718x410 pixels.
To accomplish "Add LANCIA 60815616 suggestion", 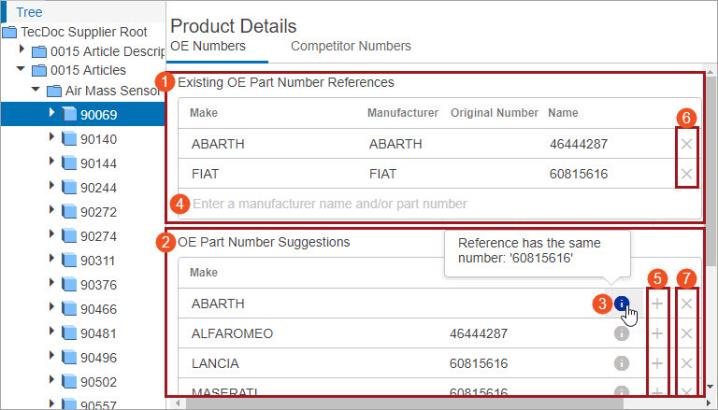I will coord(657,363).
